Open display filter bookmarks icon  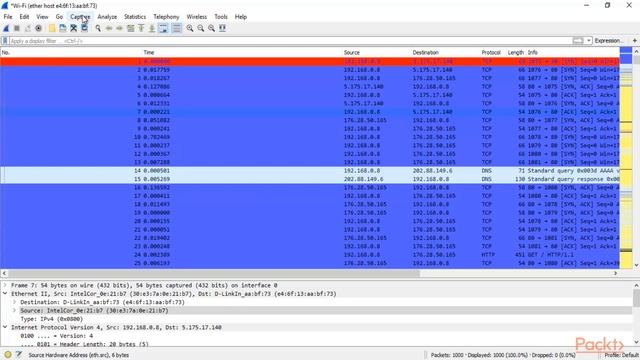point(5,41)
